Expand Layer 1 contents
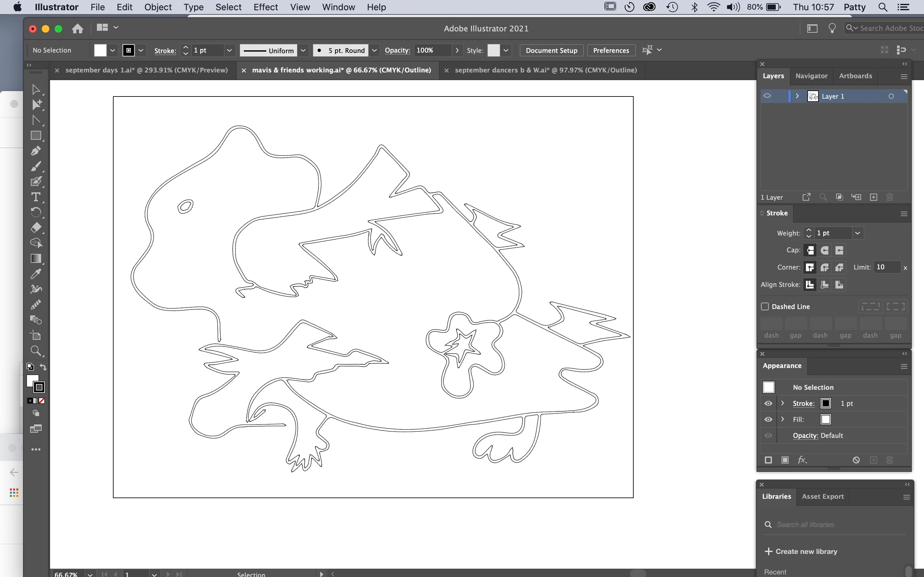The width and height of the screenshot is (924, 577). click(x=797, y=96)
